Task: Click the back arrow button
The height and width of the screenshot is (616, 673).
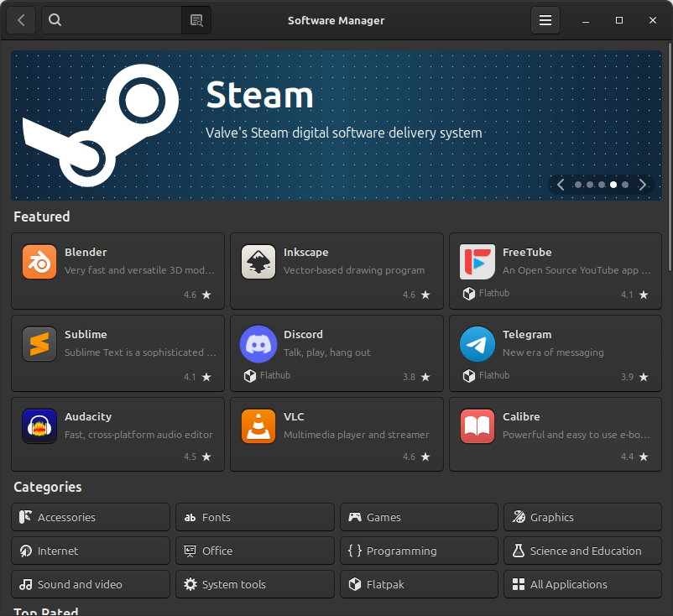Action: 21,20
